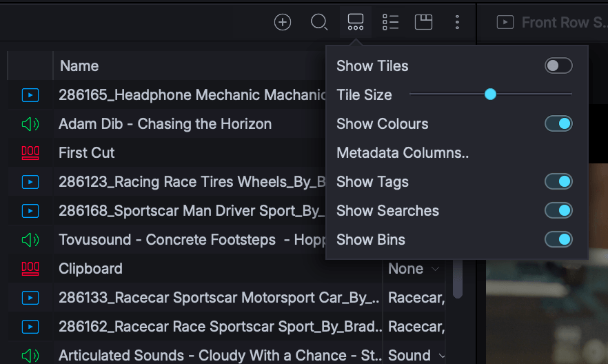Viewport: 608px width, 364px height.
Task: Open the search magnifier icon
Action: click(319, 22)
